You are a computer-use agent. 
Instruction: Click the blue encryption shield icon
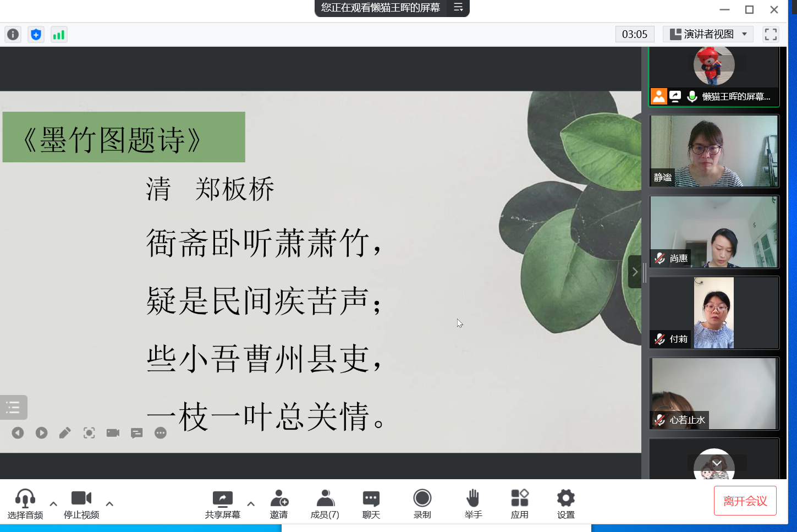(x=36, y=35)
